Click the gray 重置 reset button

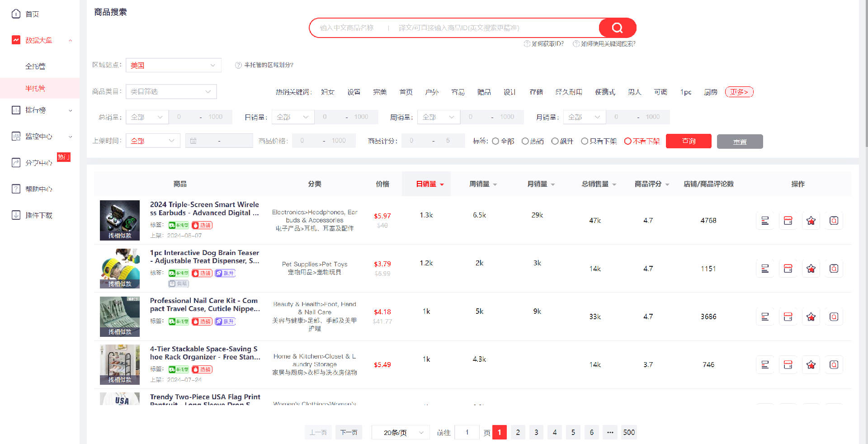point(740,142)
